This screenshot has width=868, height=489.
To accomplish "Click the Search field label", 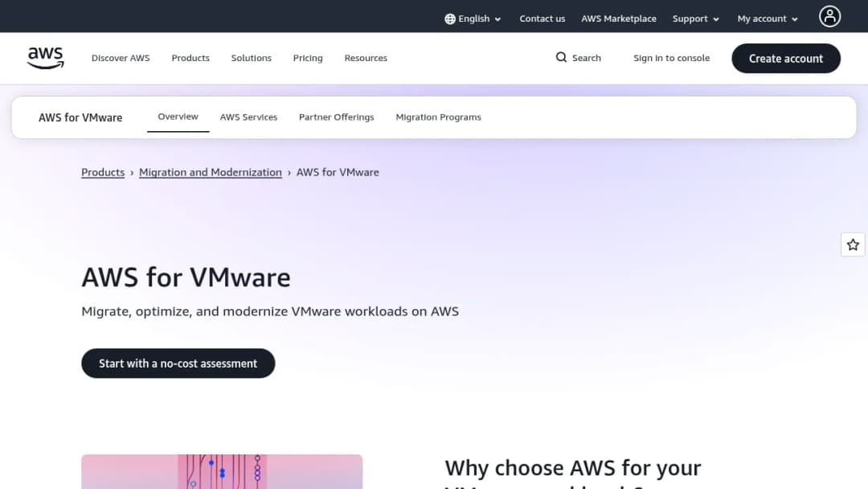I will click(586, 58).
